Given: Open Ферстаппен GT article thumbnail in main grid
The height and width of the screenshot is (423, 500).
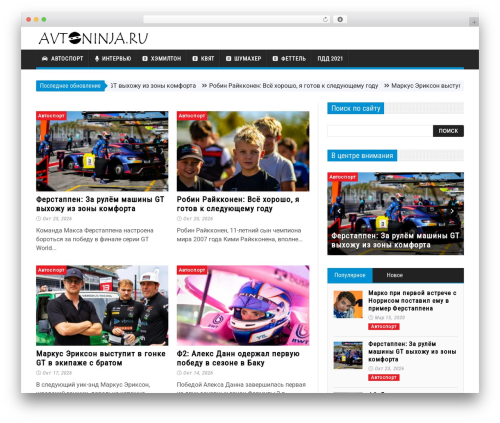Looking at the screenshot, I should tap(102, 151).
